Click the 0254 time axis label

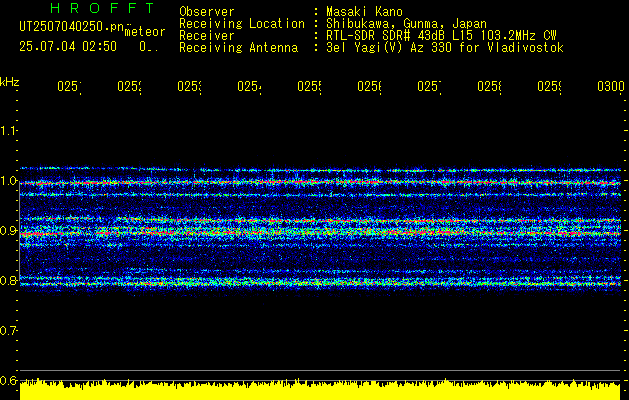249,87
